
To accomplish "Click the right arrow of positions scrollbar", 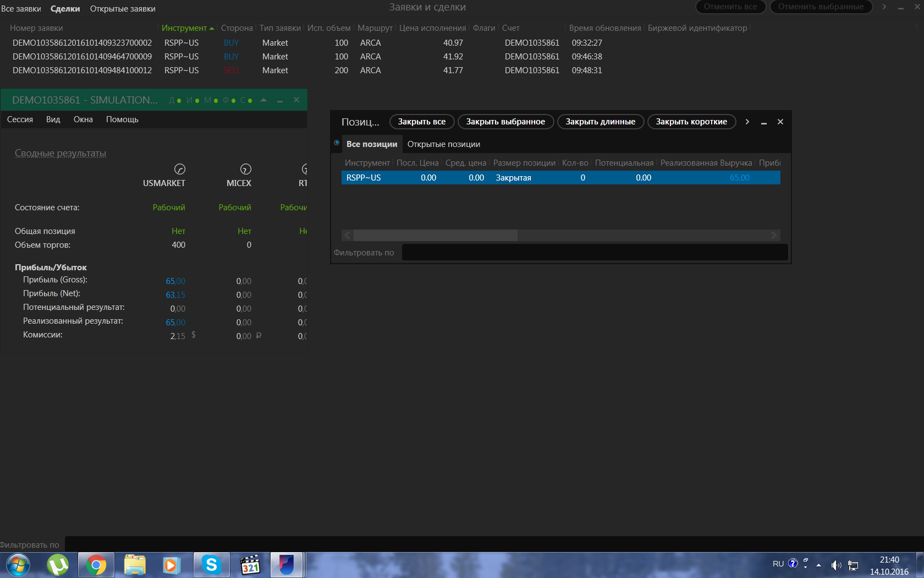I will coord(774,236).
